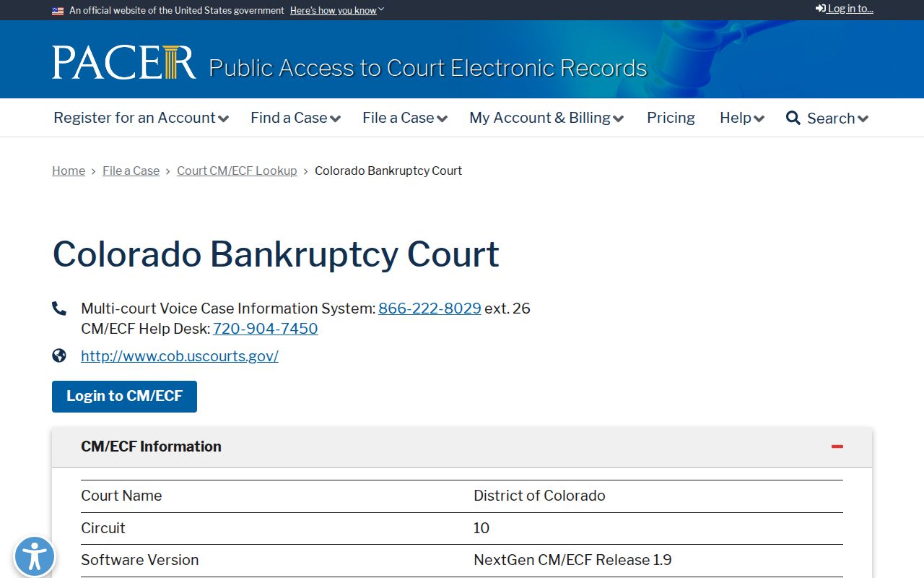Click the Login to CM/ECF button
Viewport: 924px width, 578px height.
(x=124, y=397)
